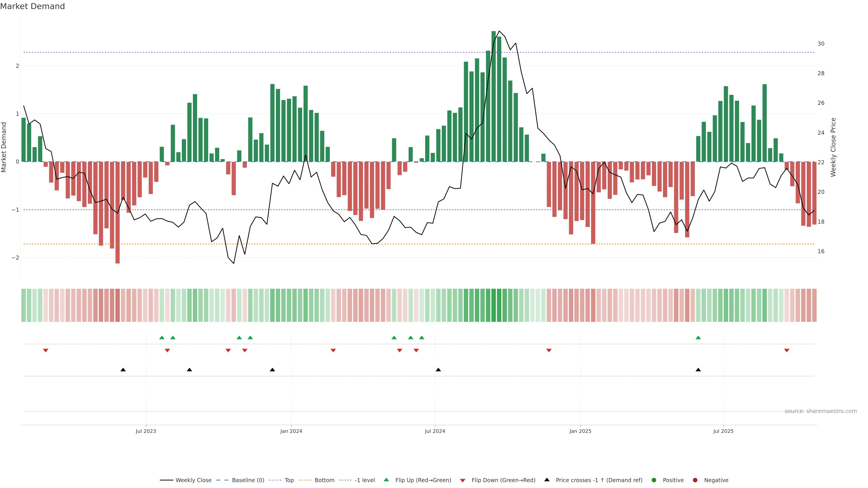
Task: Hide the -1 level legend series
Action: pos(365,480)
